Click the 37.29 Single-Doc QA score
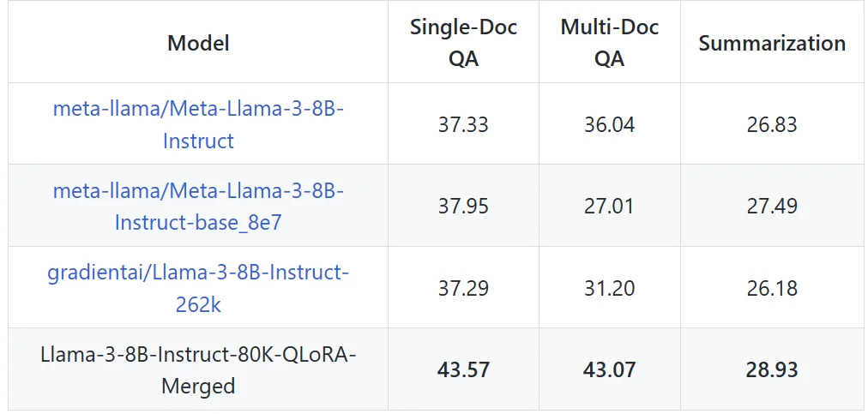This screenshot has width=868, height=414. [x=463, y=288]
